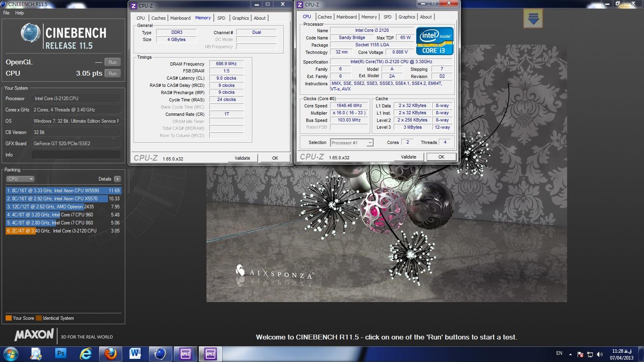Switch to Graphics tab in left CPU-Z window
The height and width of the screenshot is (362, 644).
point(240,18)
